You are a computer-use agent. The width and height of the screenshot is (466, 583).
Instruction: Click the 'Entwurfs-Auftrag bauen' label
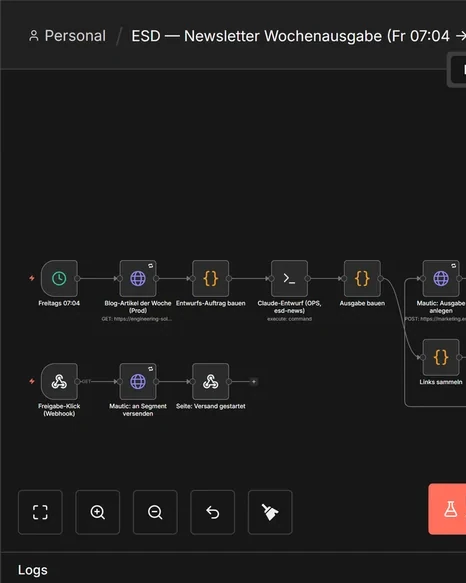pyautogui.click(x=210, y=303)
